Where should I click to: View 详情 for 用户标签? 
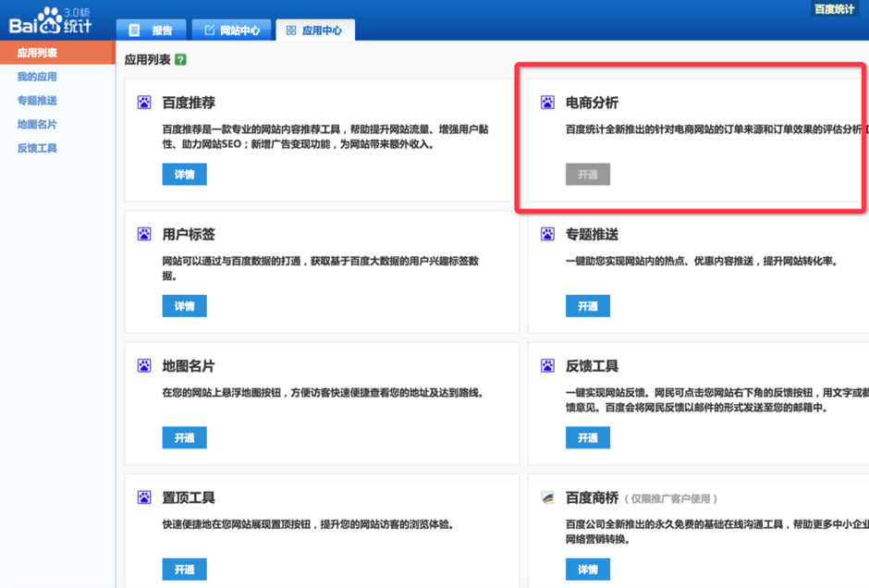[x=185, y=306]
